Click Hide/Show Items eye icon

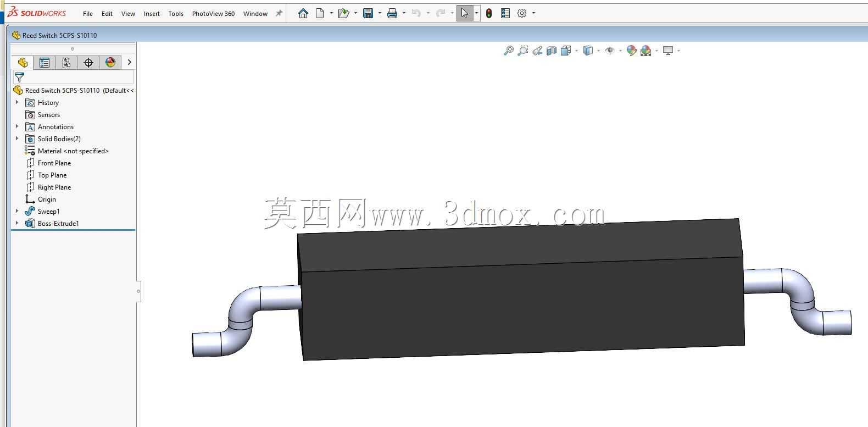(610, 51)
